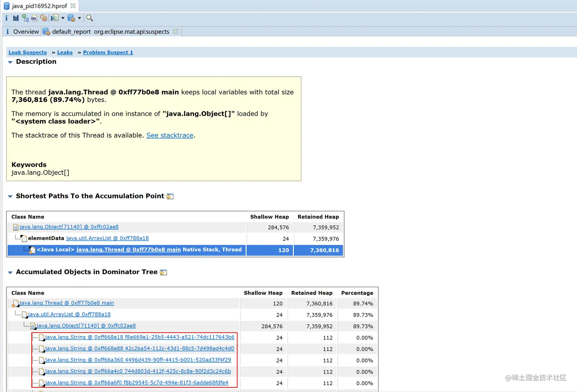
Task: Click the icon of String @ 0xff668e88 row
Action: pyautogui.click(x=42, y=349)
